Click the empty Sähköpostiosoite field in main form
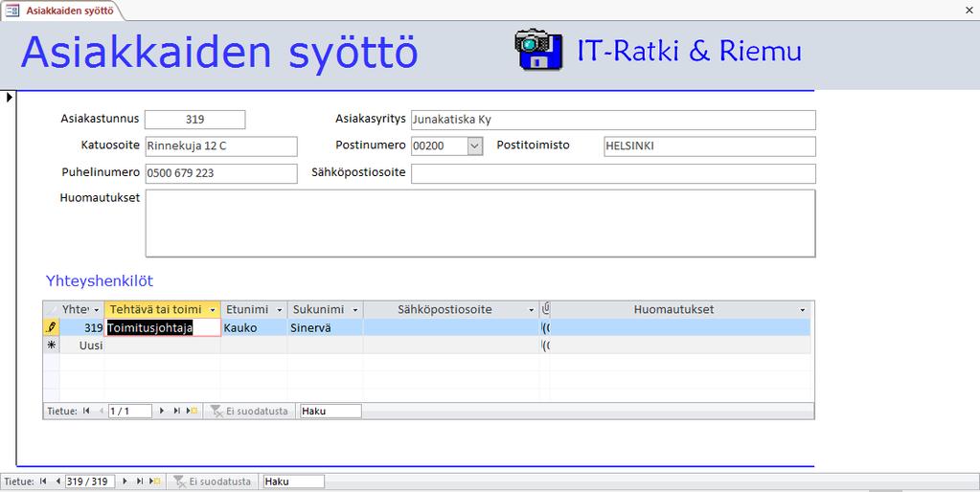This screenshot has height=492, width=980. pyautogui.click(x=613, y=173)
